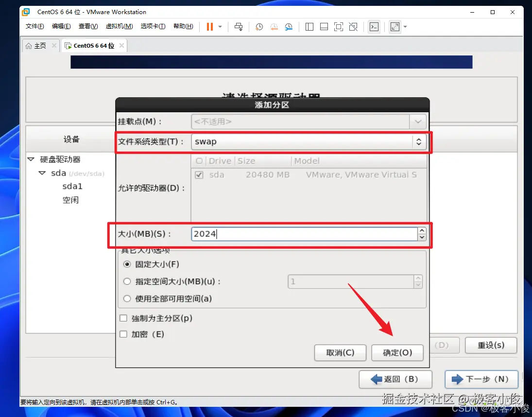Proceed with the 下一步 (N) button
Viewport: 532px width, 417px height.
tap(481, 379)
